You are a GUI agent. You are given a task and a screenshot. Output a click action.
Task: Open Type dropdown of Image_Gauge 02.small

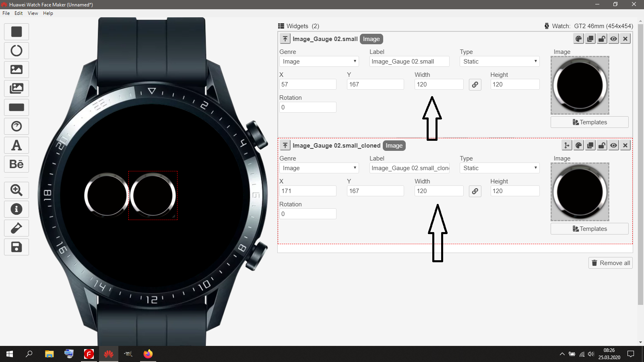[x=500, y=62]
